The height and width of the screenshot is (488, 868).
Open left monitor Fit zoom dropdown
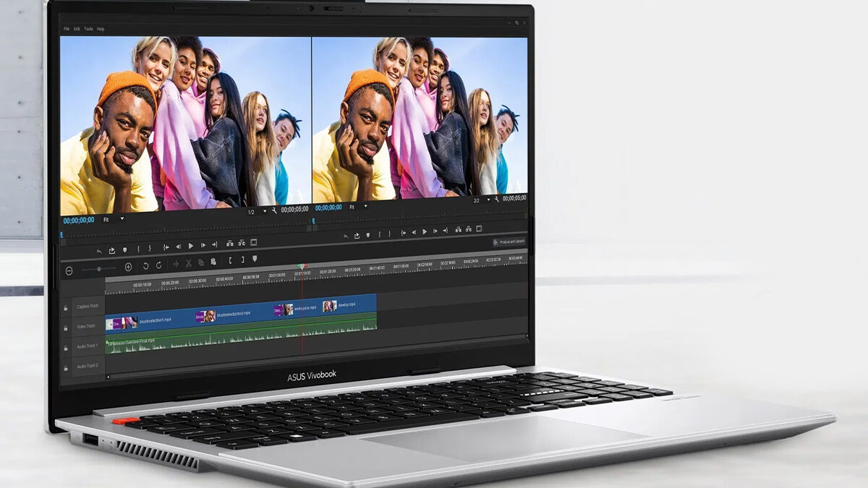tap(114, 219)
